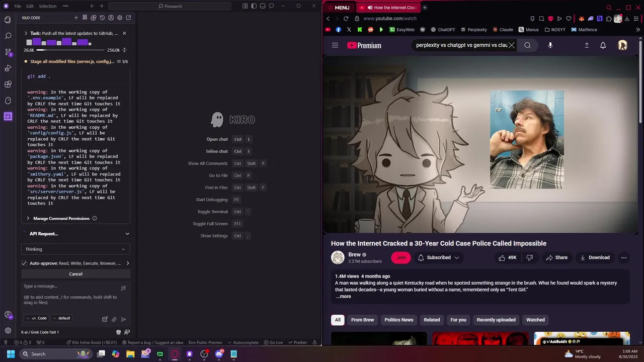
Task: Open the Search view in Kiro sidebar
Action: [8, 36]
